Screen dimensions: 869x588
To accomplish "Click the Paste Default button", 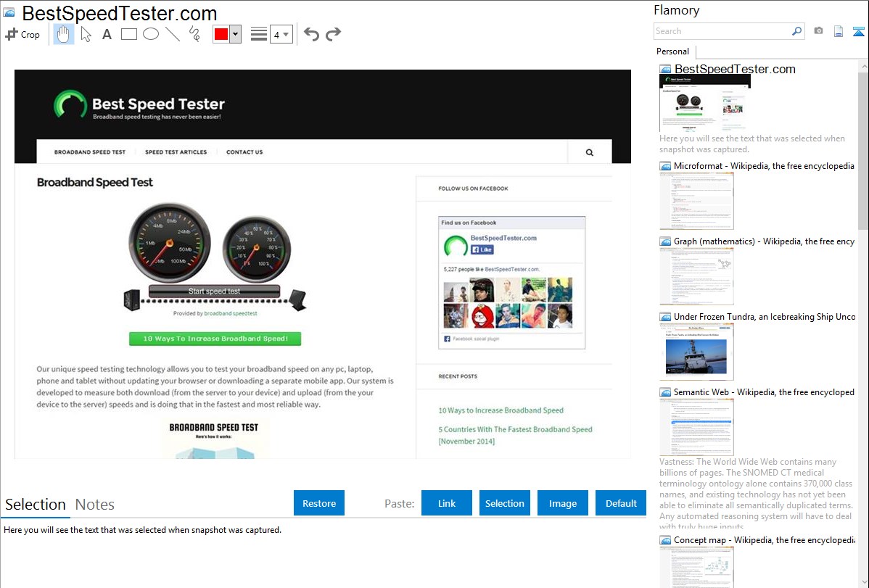I will click(621, 503).
